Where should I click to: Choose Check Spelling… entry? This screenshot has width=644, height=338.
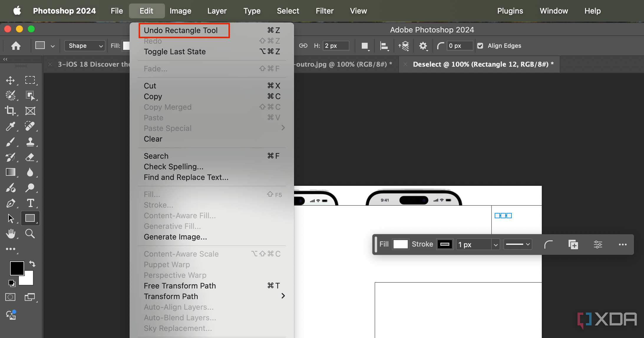click(212, 167)
